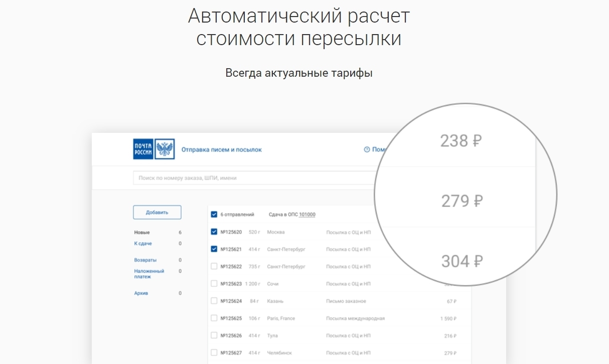609x364 pixels.
Task: Click the Почта России logo
Action: tap(143, 149)
